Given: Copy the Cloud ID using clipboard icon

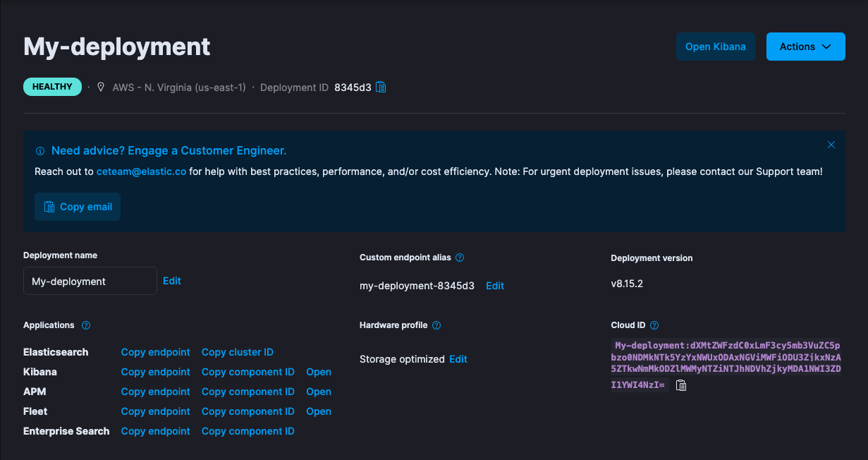Looking at the screenshot, I should [x=681, y=385].
